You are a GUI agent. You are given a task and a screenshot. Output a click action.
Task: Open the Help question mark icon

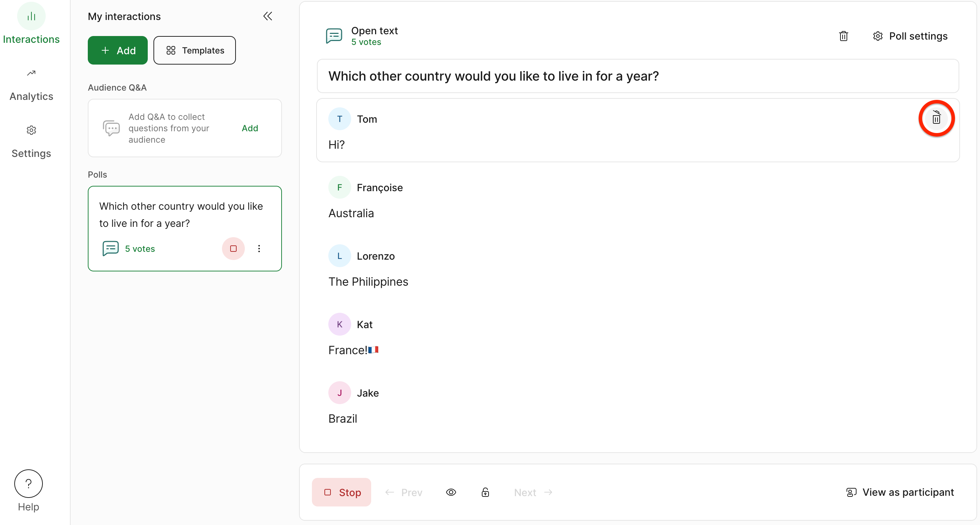pyautogui.click(x=29, y=484)
